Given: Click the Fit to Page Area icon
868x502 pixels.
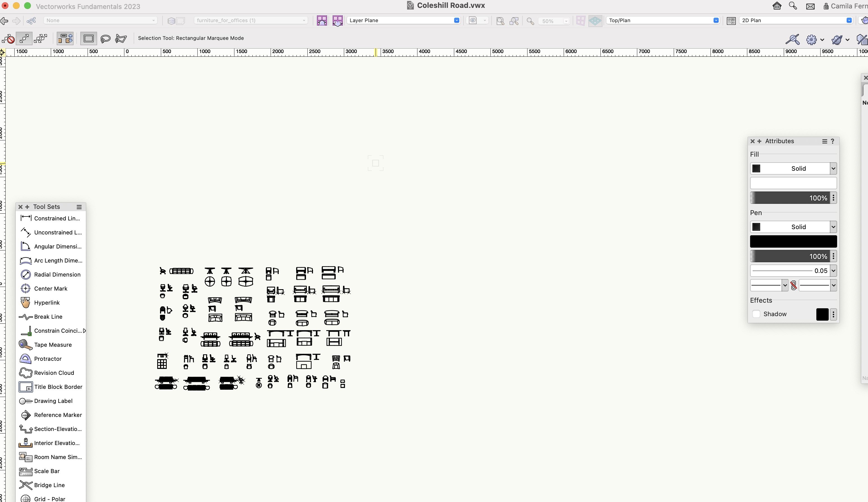Looking at the screenshot, I should coord(500,21).
